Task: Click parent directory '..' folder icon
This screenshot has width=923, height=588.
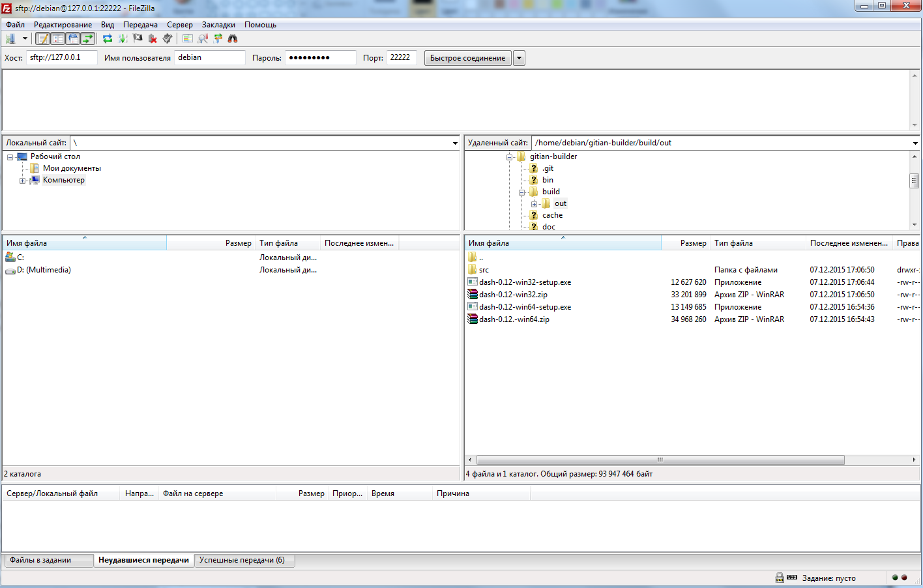Action: point(473,257)
